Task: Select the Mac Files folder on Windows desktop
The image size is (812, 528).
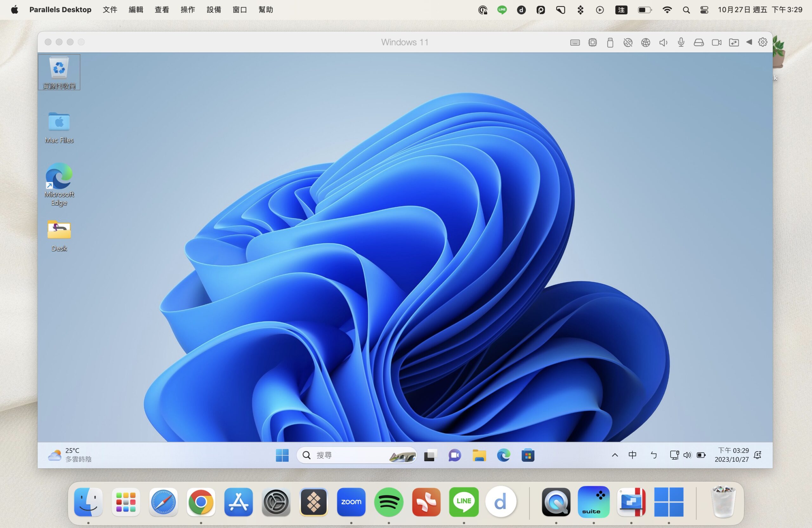Action: click(x=59, y=127)
